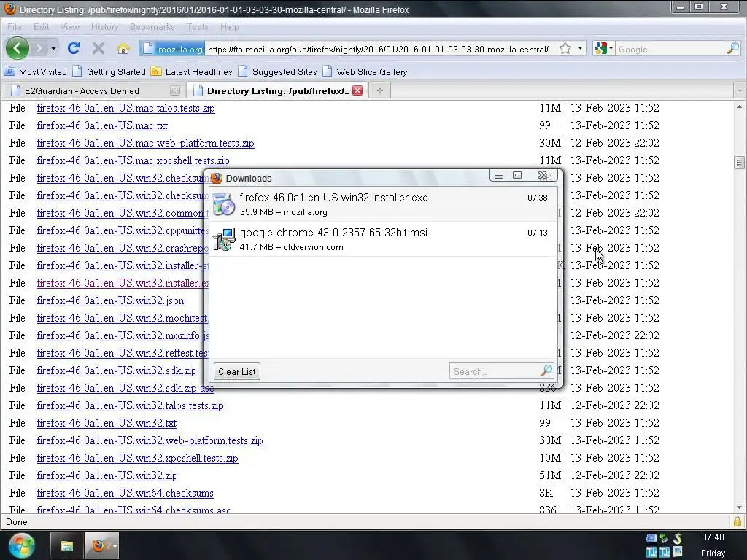Image resolution: width=747 pixels, height=560 pixels.
Task: Open the Bookmarks menu
Action: tap(152, 27)
